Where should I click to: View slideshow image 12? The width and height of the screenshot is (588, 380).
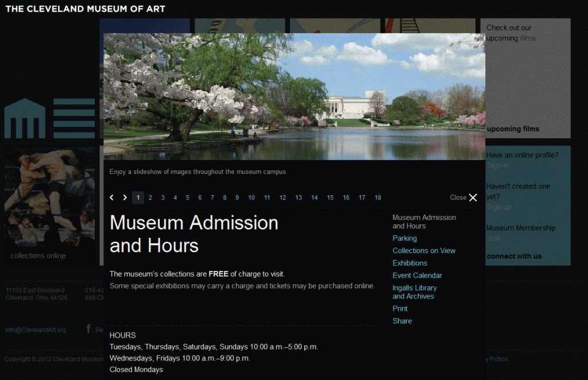click(x=283, y=197)
